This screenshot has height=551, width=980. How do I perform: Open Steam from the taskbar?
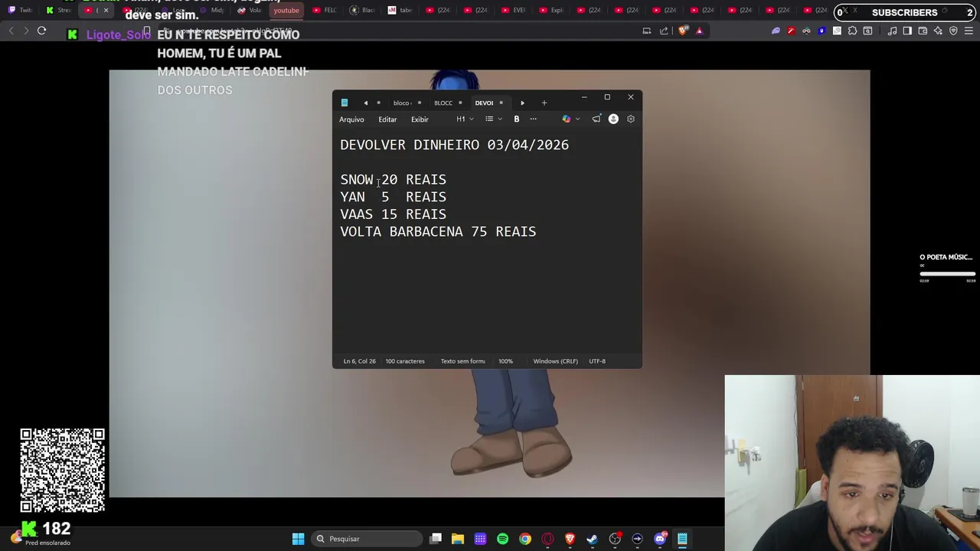point(592,539)
